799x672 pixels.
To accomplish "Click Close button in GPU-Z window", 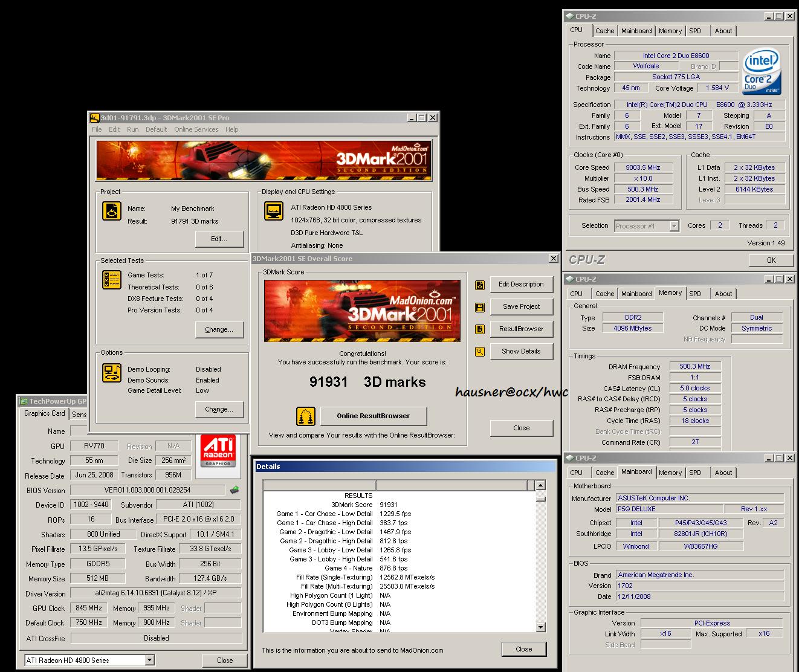I will [225, 661].
